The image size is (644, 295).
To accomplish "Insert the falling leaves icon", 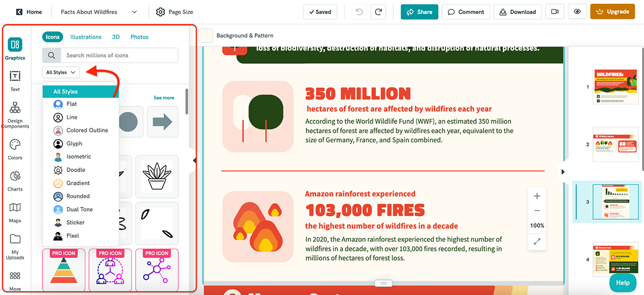I will [157, 223].
